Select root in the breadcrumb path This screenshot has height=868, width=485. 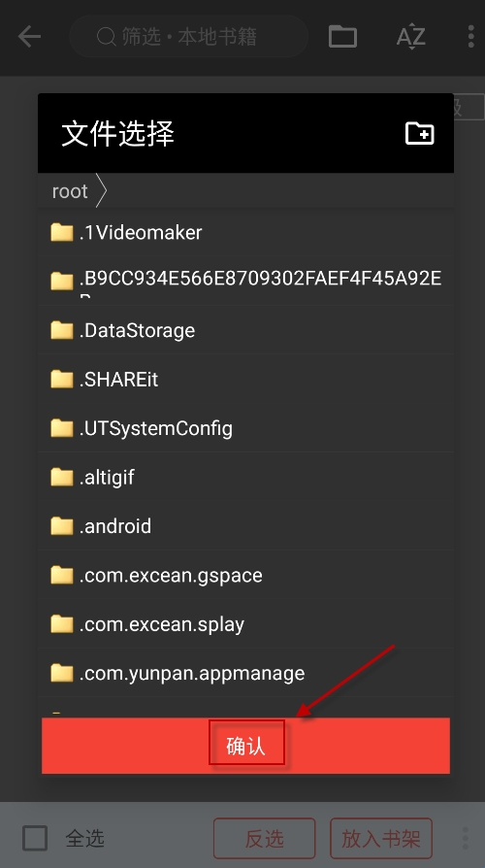(70, 191)
